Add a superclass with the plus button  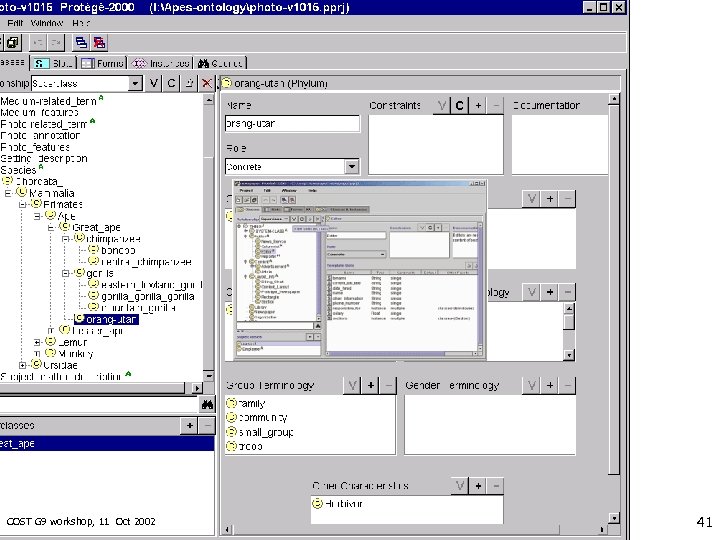190,426
